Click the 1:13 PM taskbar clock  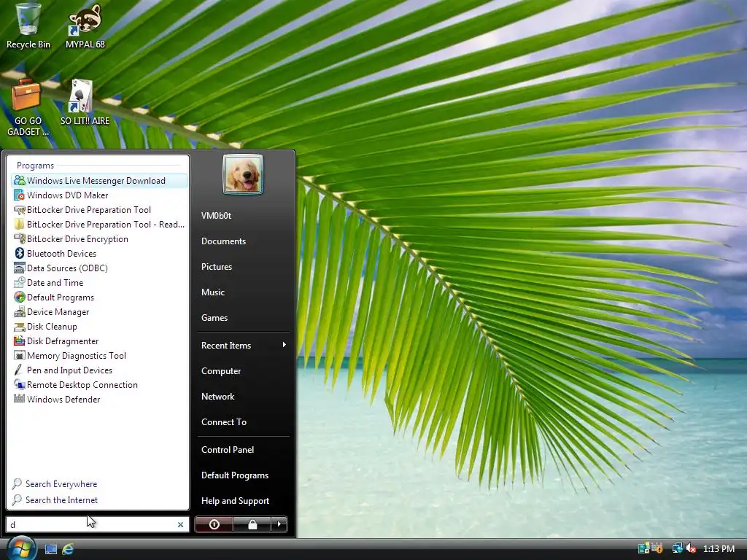[x=719, y=548]
